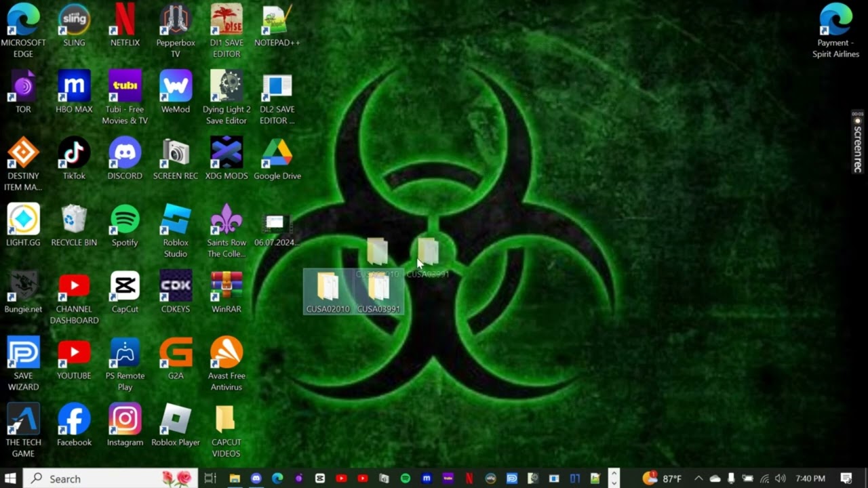
Task: Select the Tubi - Free Movies & TV icon
Action: coord(125,98)
